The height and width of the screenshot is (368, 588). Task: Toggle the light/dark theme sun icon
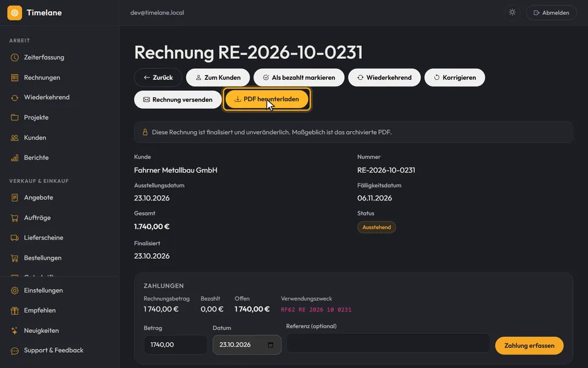coord(512,12)
